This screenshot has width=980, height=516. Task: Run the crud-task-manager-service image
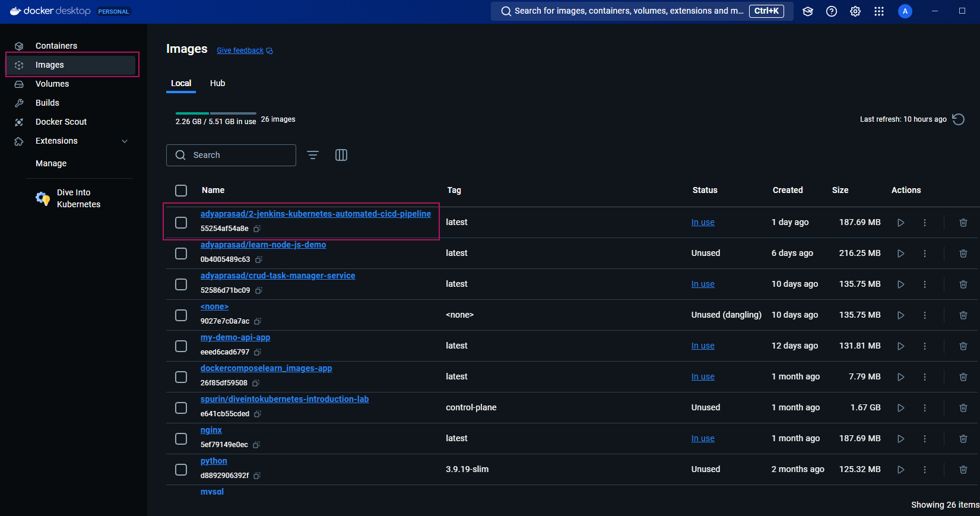901,284
